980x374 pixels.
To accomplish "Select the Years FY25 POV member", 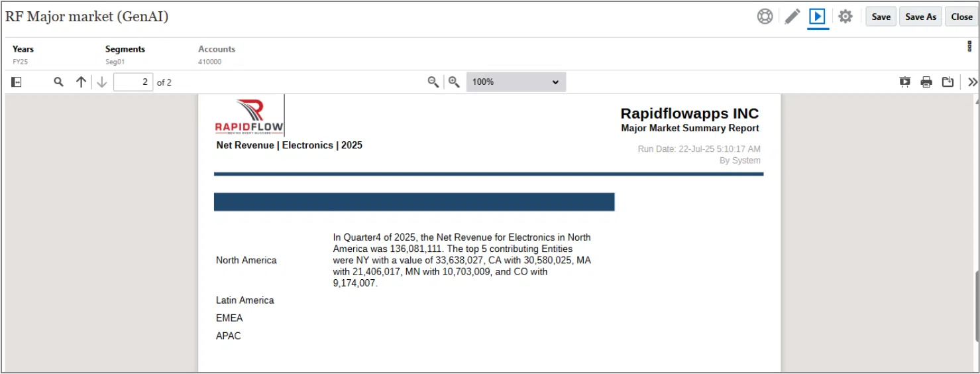I will coord(23,55).
